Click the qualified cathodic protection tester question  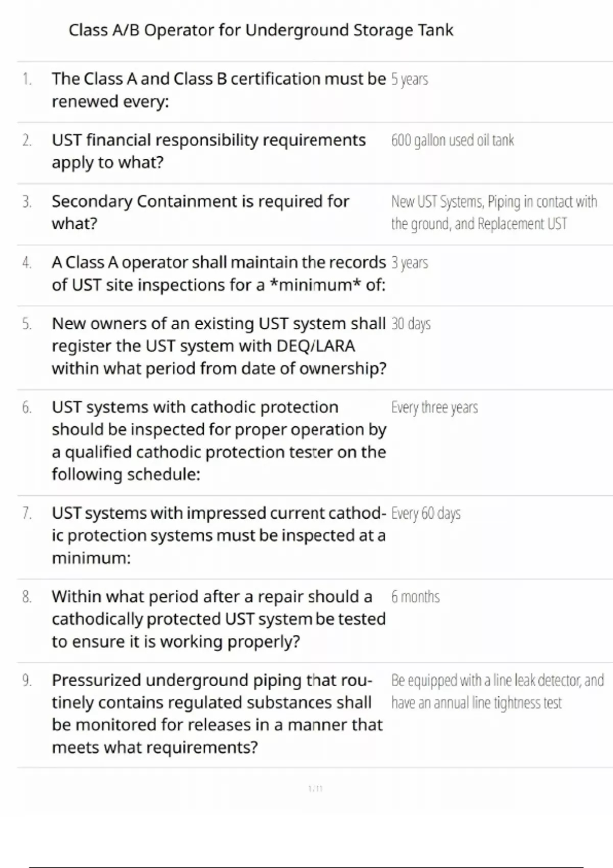(219, 441)
